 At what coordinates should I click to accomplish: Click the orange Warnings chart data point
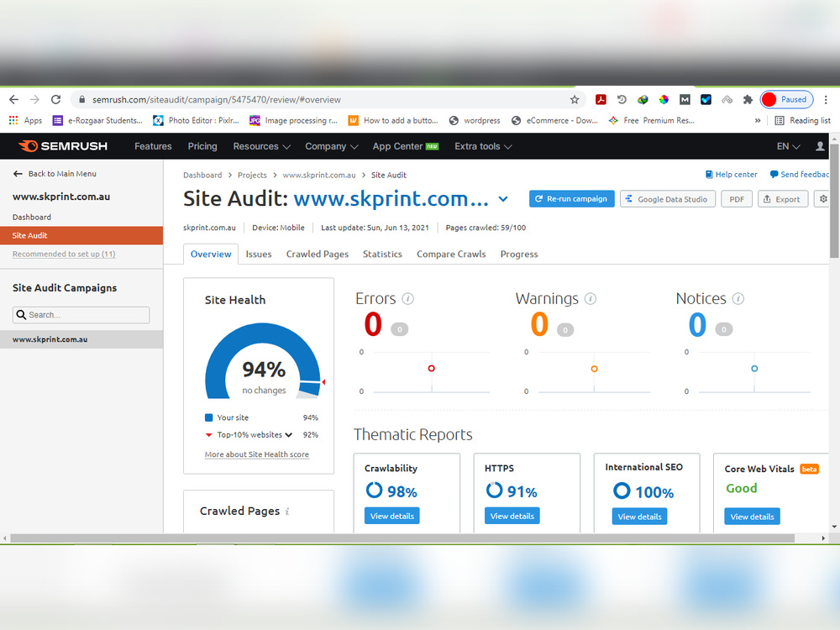click(594, 369)
